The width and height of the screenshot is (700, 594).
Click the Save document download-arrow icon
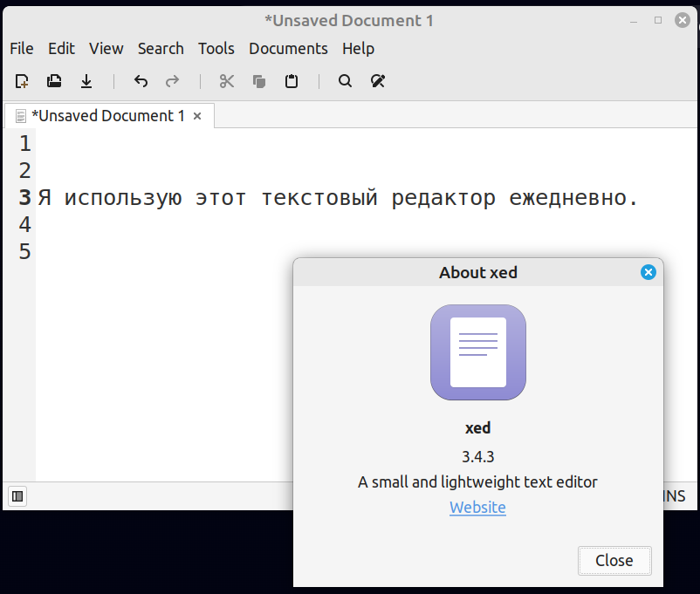coord(86,81)
